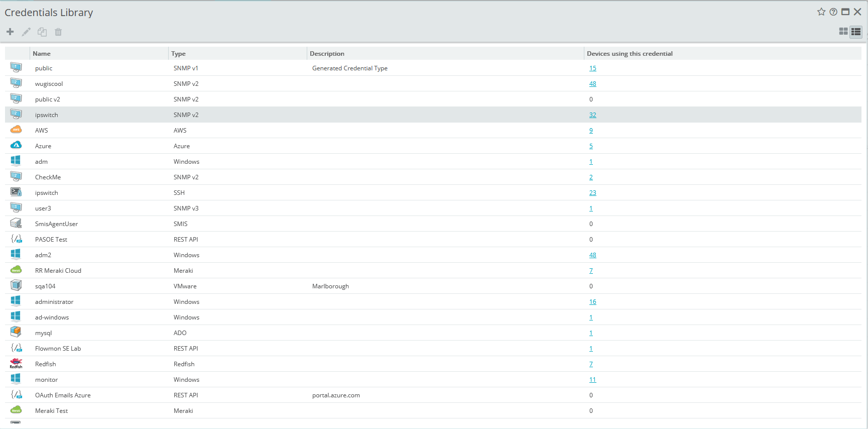Click Meraki icon beside RR Meraki Cloud
Screen dimensions: 868x429
[x=16, y=270]
